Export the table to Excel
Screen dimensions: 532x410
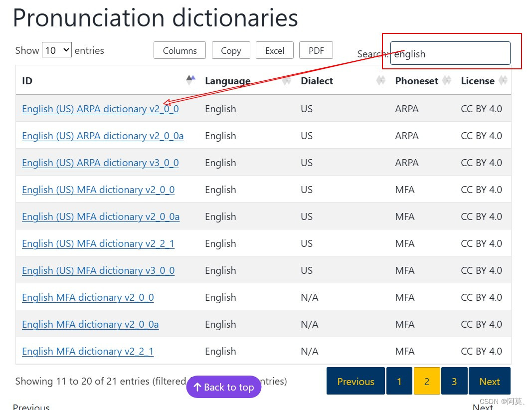click(275, 50)
